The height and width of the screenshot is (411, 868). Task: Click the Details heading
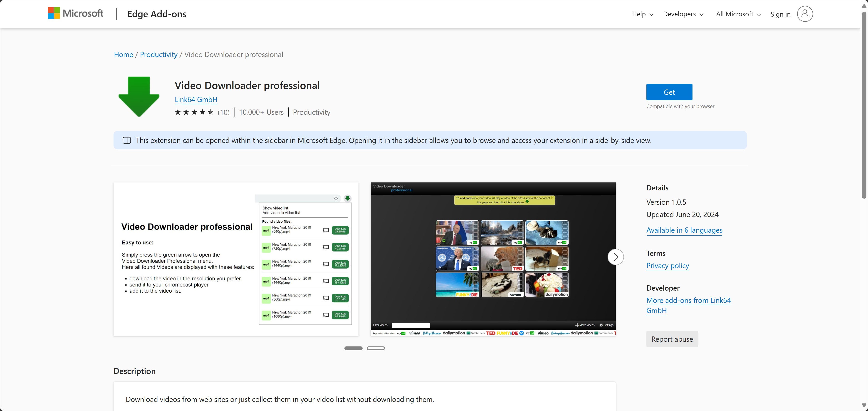pos(657,188)
